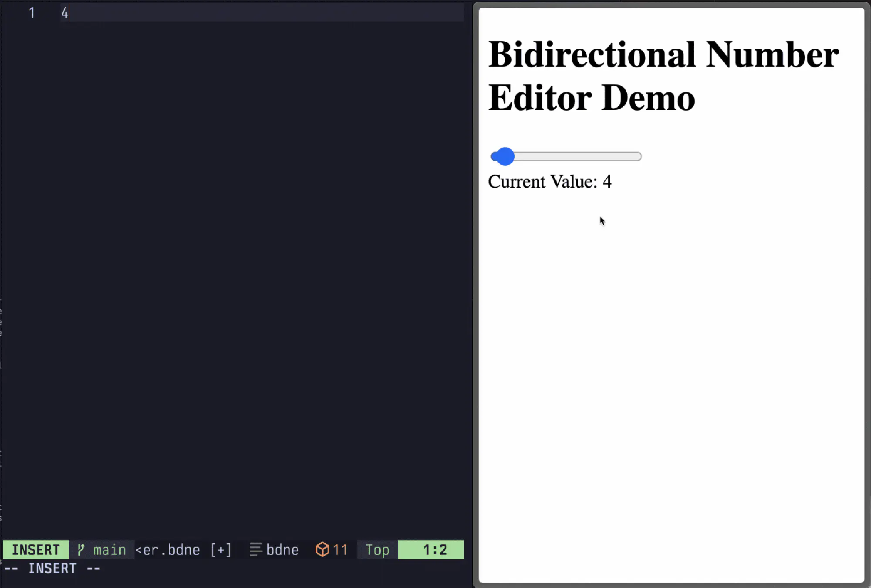Screen dimensions: 871x588
Task: Click the -- INSERT -- mode text
Action: 52,568
